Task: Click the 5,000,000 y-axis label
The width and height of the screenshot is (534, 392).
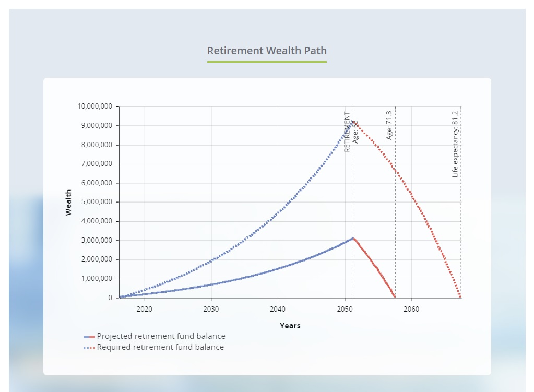Action: (97, 202)
